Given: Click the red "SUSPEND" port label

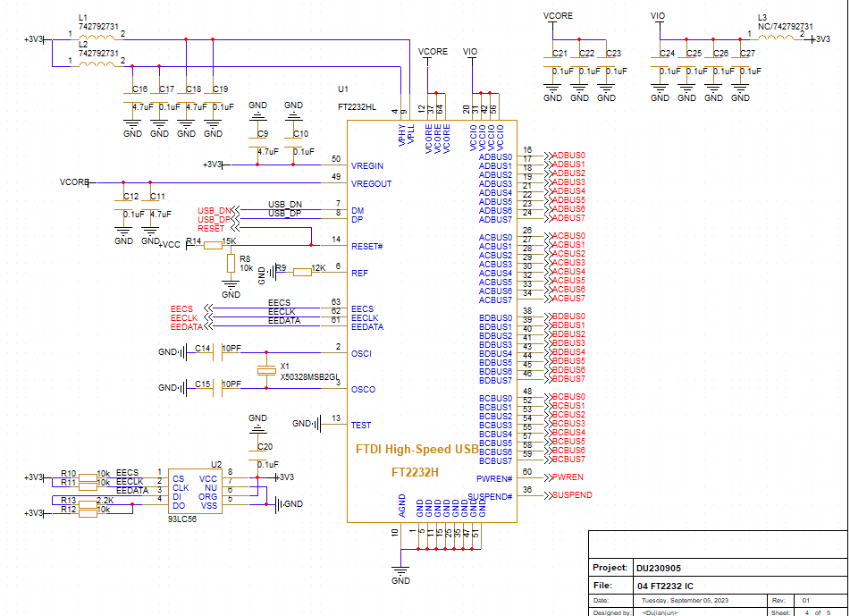Looking at the screenshot, I should (572, 495).
